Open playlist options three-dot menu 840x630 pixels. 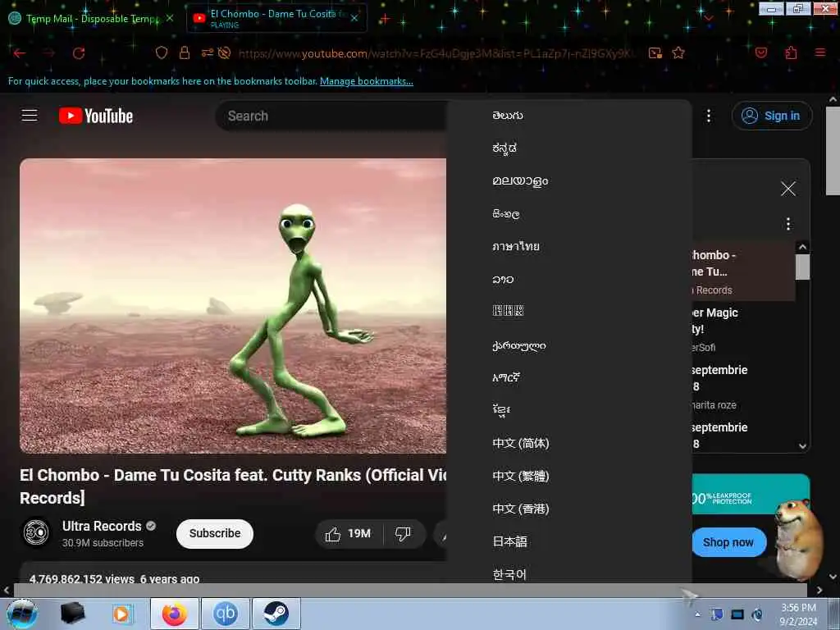(x=788, y=224)
